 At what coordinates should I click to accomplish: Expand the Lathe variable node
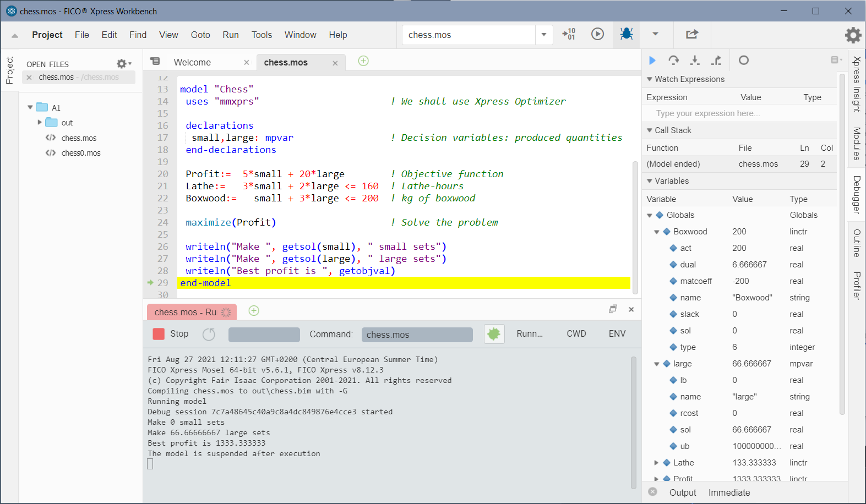pos(656,463)
